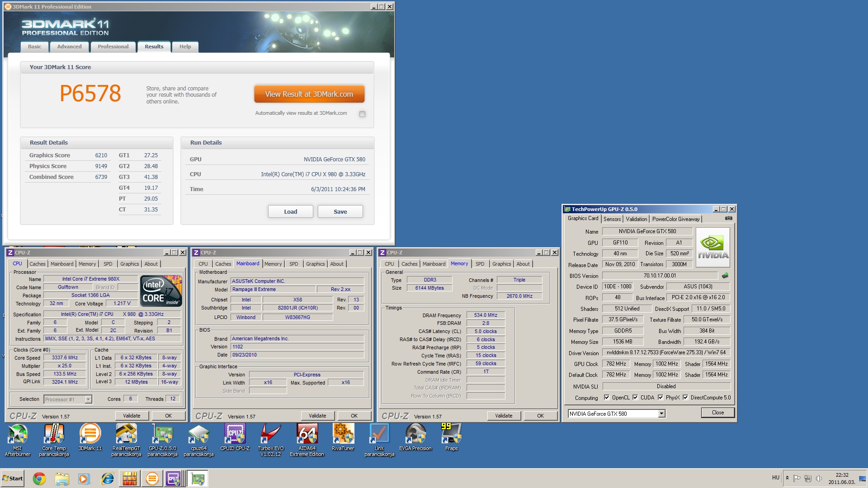This screenshot has height=488, width=868.
Task: Enable automatically view results at 3DMark.com
Action: (x=362, y=114)
